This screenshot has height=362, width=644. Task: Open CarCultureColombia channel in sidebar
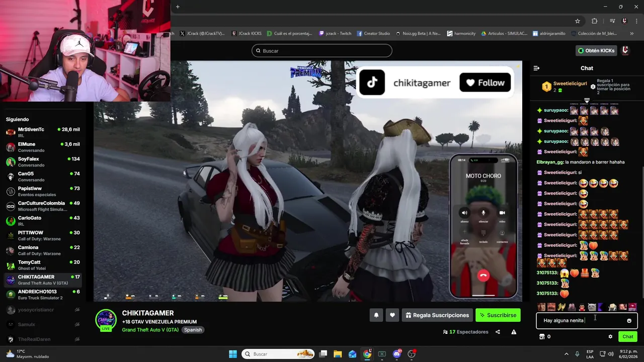point(43,206)
